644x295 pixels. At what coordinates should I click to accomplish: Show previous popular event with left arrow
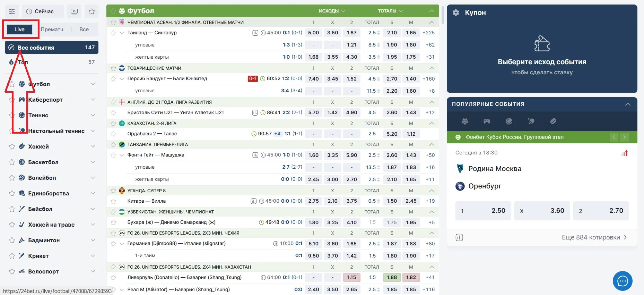click(614, 137)
